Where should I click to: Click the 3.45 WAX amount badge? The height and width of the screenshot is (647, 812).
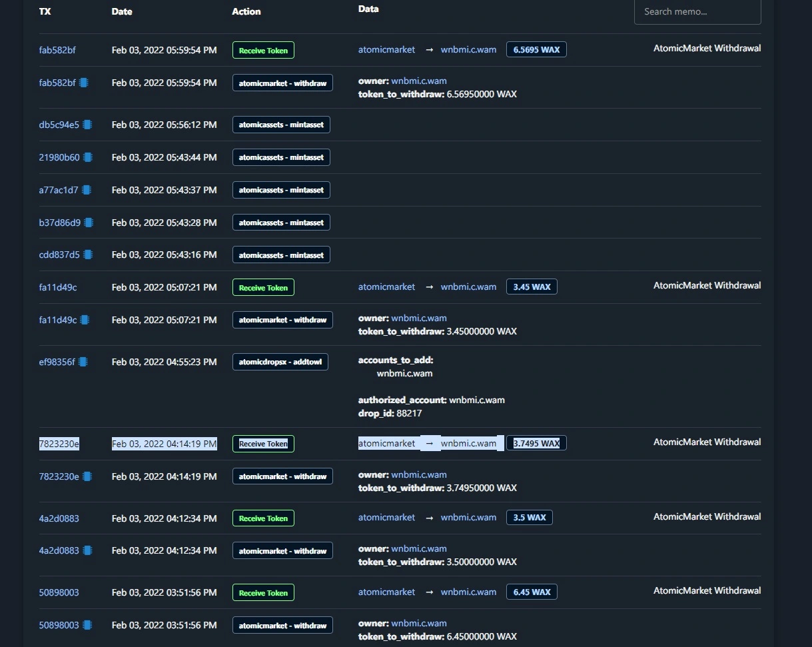pyautogui.click(x=532, y=287)
